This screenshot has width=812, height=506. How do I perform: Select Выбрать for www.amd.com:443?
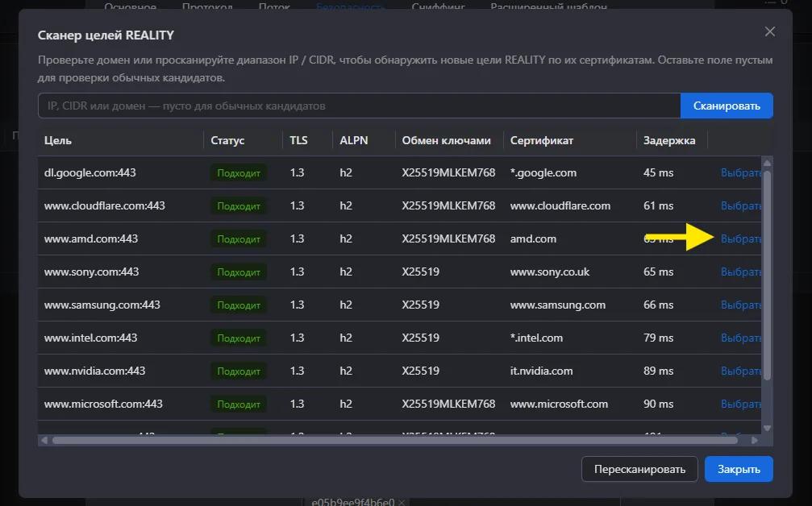[x=740, y=239]
